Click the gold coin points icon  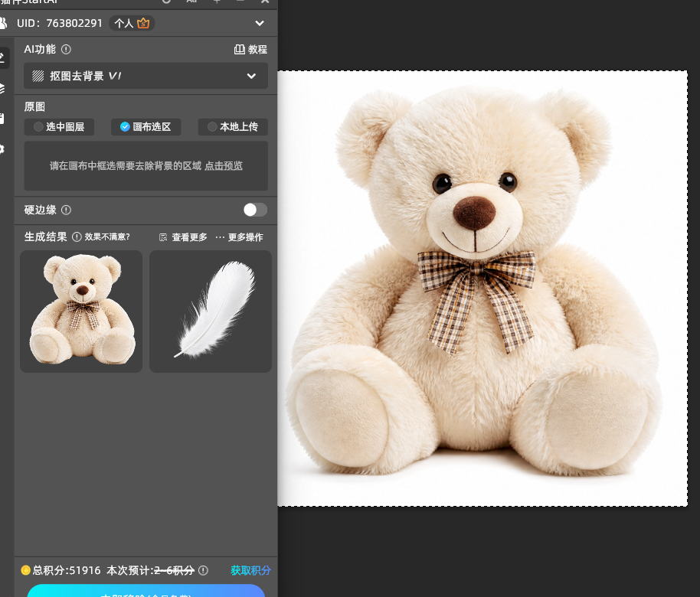click(25, 570)
